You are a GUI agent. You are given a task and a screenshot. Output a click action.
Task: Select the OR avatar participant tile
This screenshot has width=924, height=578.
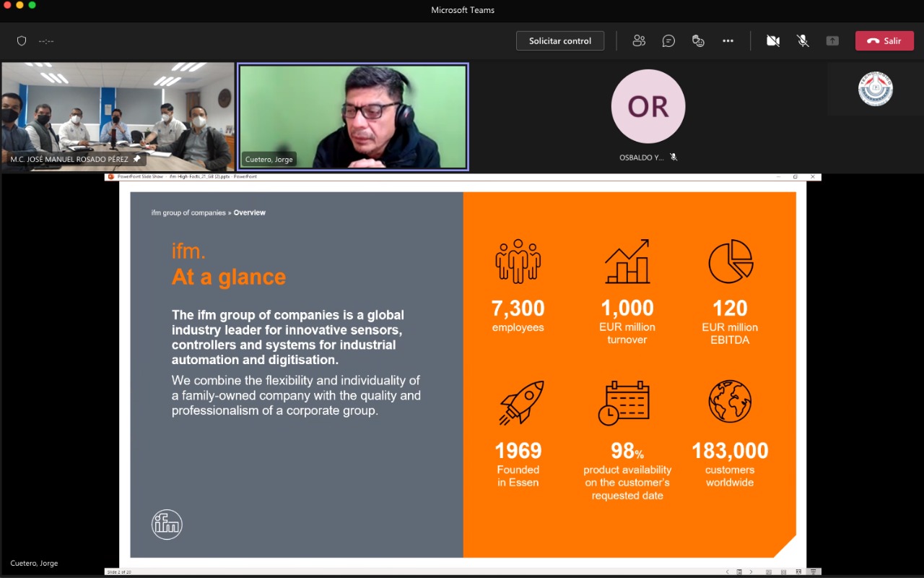[x=648, y=107]
